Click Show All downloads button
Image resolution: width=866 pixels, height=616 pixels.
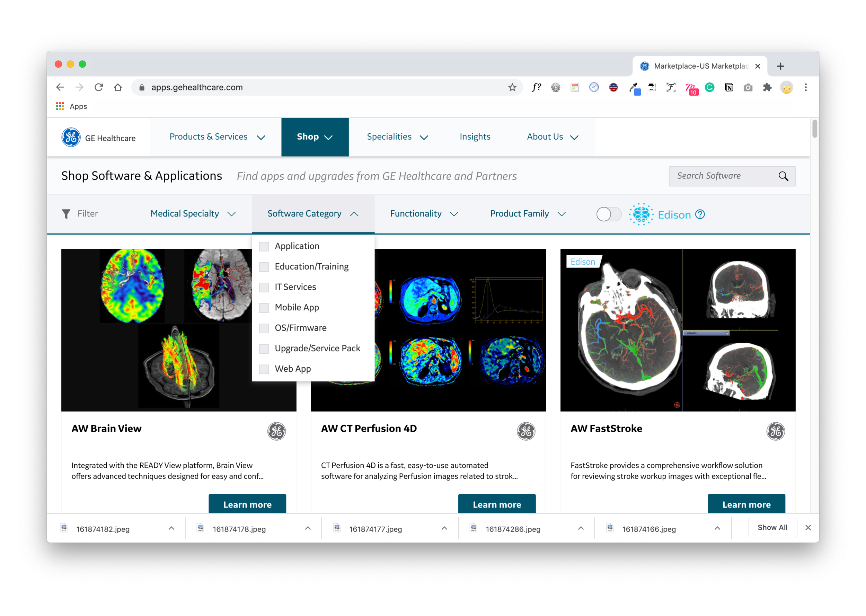point(772,528)
